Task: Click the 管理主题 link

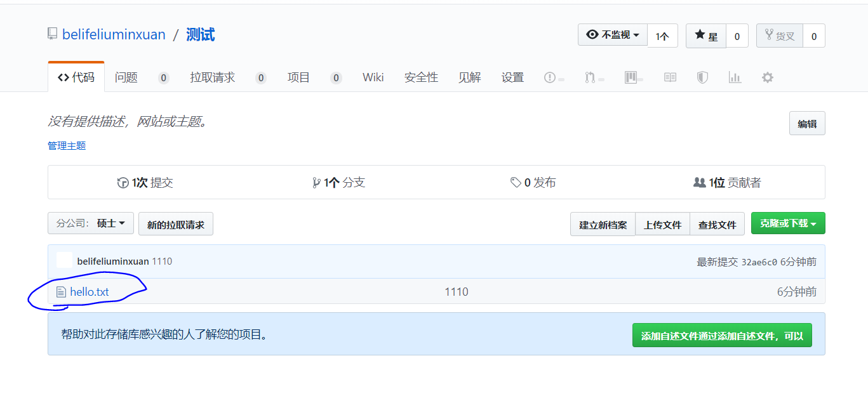Action: pyautogui.click(x=67, y=146)
